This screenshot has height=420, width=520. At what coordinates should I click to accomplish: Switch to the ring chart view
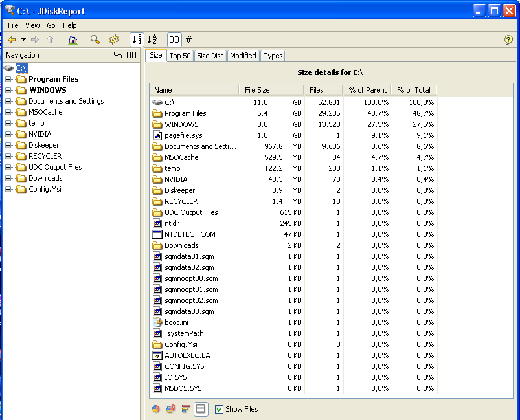pyautogui.click(x=171, y=409)
